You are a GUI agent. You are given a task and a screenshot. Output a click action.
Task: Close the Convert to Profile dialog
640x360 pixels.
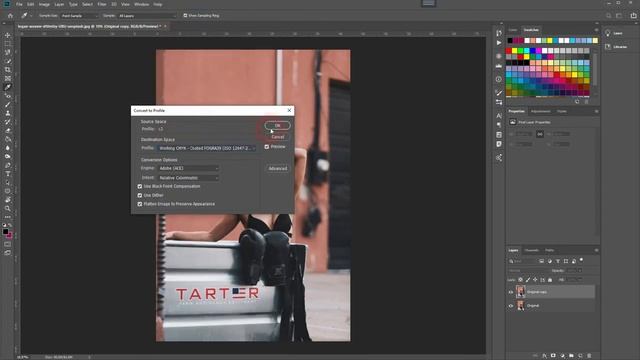coord(289,110)
